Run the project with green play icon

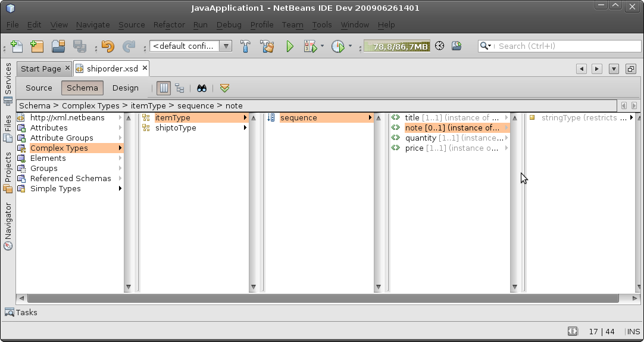click(x=289, y=46)
